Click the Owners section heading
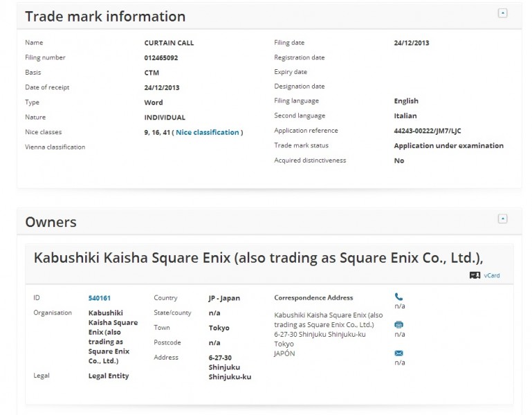The image size is (532, 415). click(51, 222)
